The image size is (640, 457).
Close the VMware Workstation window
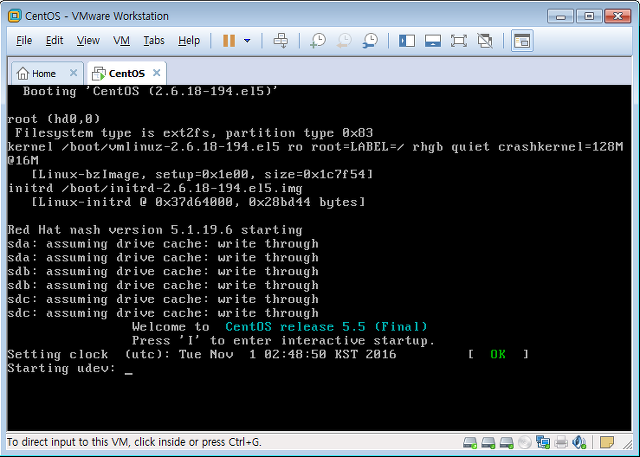tap(618, 16)
